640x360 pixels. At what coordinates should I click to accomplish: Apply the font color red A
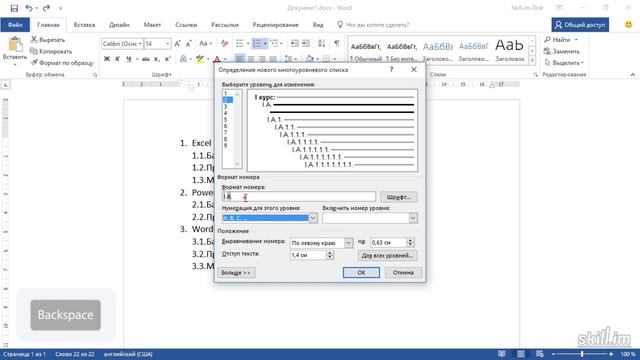pyautogui.click(x=217, y=59)
